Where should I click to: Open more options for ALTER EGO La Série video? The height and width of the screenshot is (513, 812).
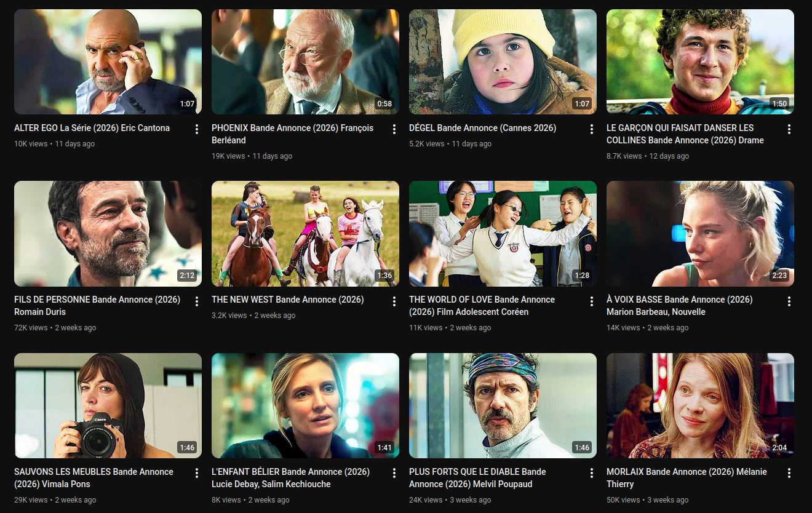(197, 129)
